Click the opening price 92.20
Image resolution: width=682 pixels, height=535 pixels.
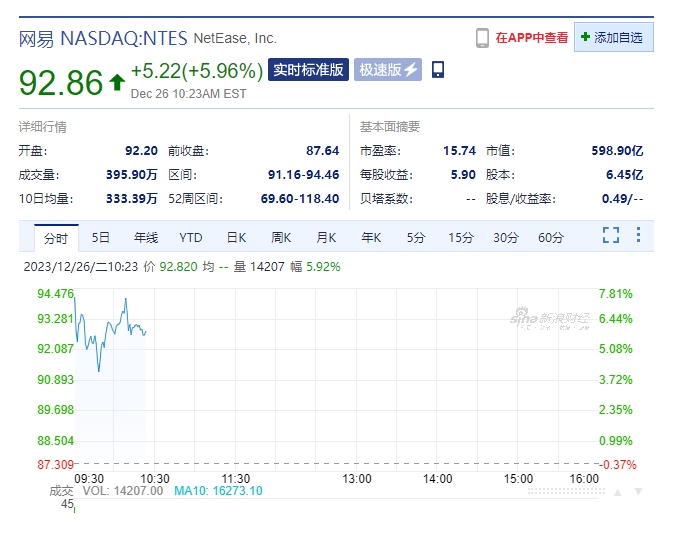(141, 150)
